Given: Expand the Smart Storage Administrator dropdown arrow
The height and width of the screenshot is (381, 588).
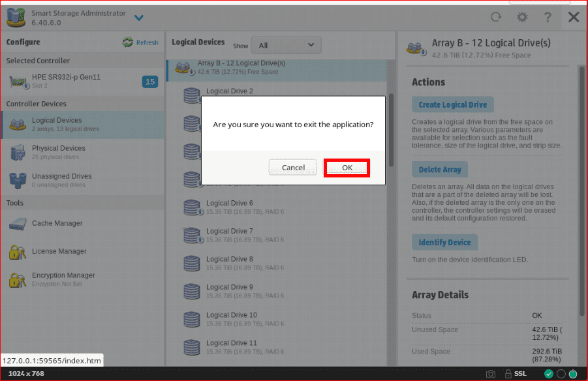Looking at the screenshot, I should 138,18.
